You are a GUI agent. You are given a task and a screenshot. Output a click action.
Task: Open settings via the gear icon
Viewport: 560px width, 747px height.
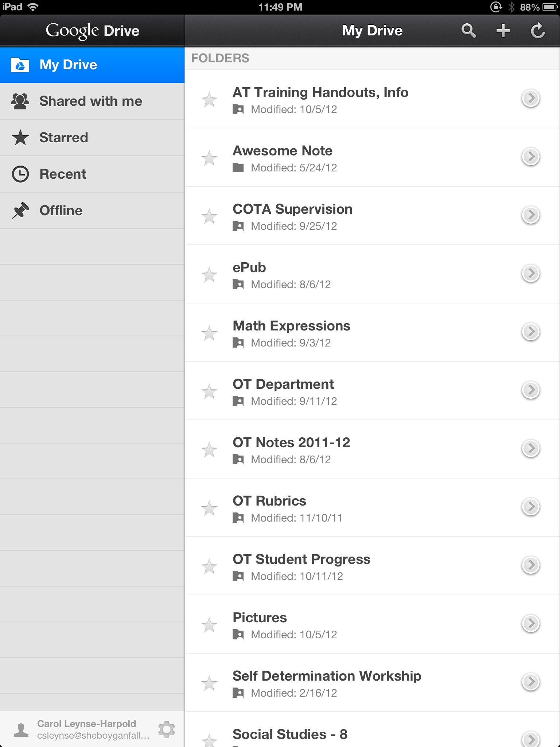[167, 729]
